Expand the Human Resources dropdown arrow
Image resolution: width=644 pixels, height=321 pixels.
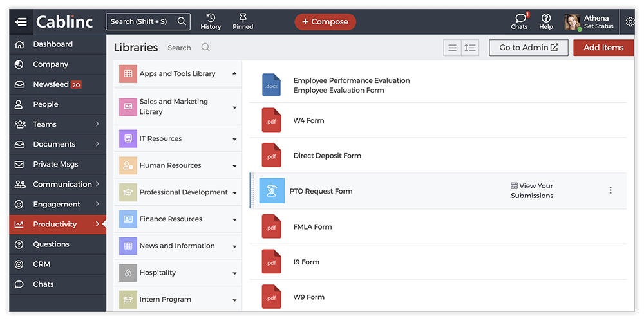pos(234,166)
